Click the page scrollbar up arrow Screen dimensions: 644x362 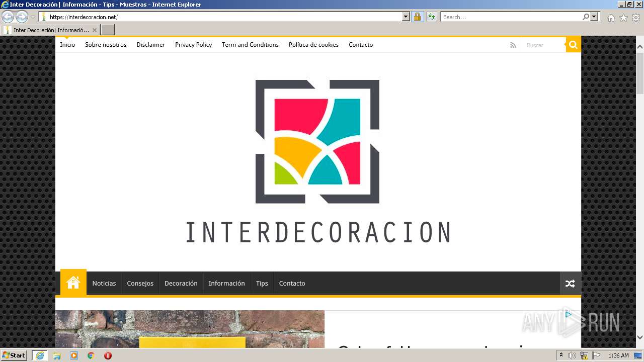pyautogui.click(x=640, y=47)
